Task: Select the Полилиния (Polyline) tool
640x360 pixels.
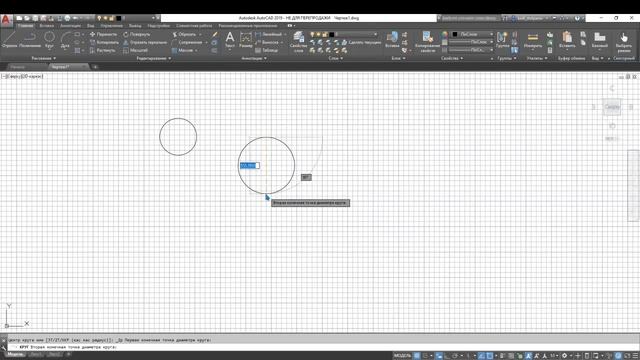Action: pos(30,40)
